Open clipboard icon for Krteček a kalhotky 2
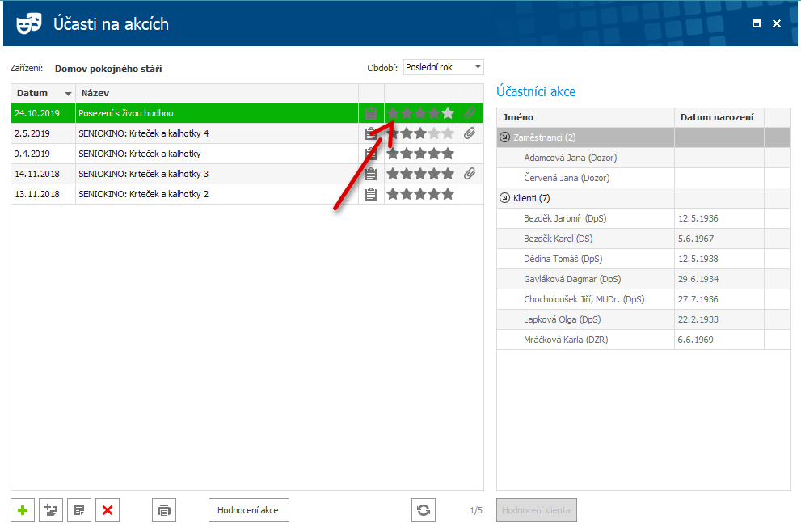Screen dimensions: 801x532 click(x=371, y=194)
